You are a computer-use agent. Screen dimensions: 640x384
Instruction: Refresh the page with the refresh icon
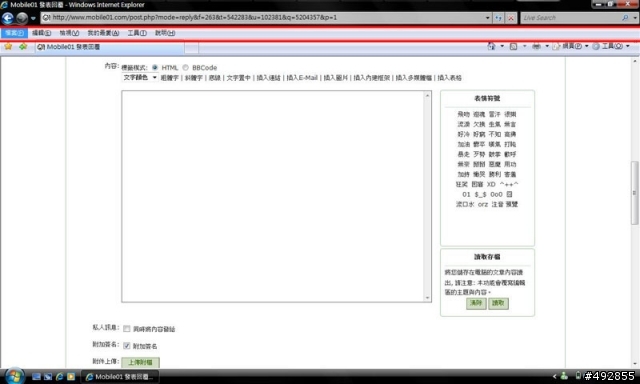(498, 18)
